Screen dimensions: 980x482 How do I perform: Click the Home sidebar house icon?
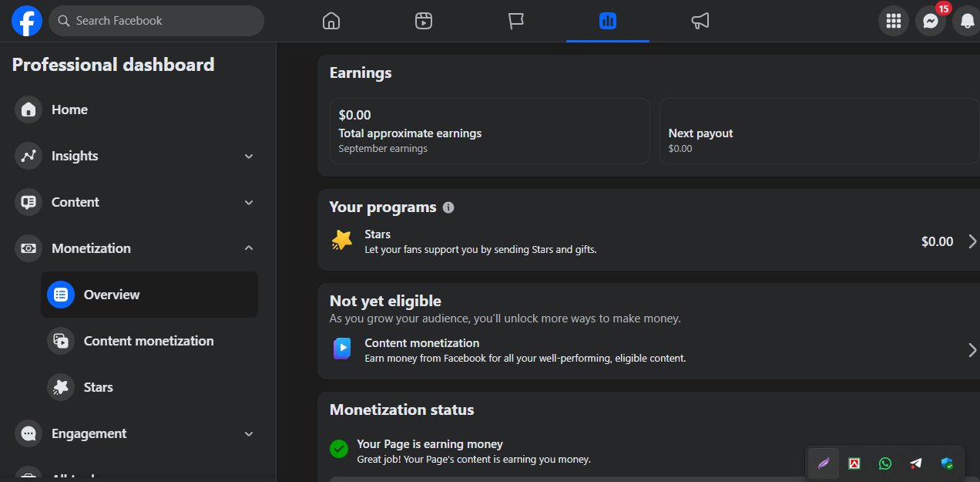click(29, 110)
